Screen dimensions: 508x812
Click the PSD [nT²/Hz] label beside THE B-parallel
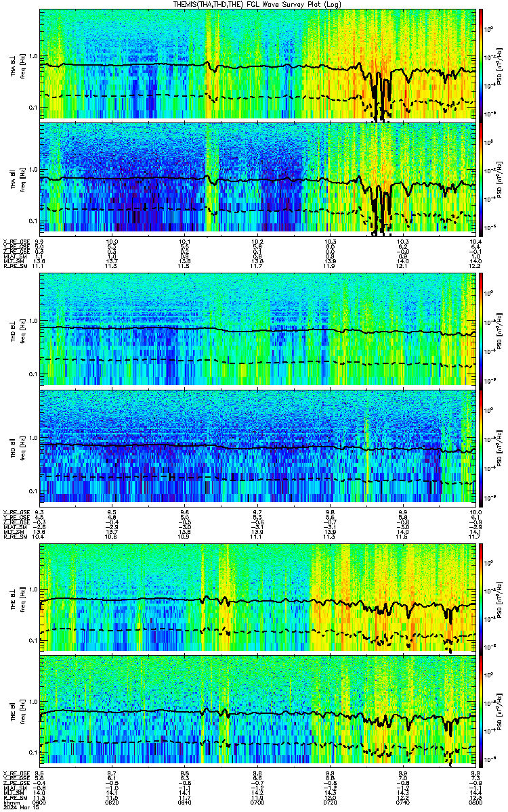[500, 710]
